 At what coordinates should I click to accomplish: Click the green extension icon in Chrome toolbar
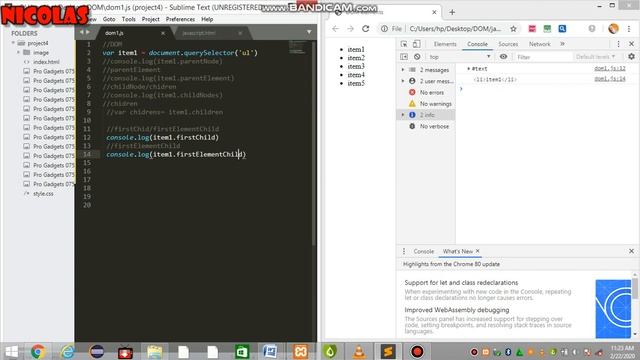tap(547, 29)
